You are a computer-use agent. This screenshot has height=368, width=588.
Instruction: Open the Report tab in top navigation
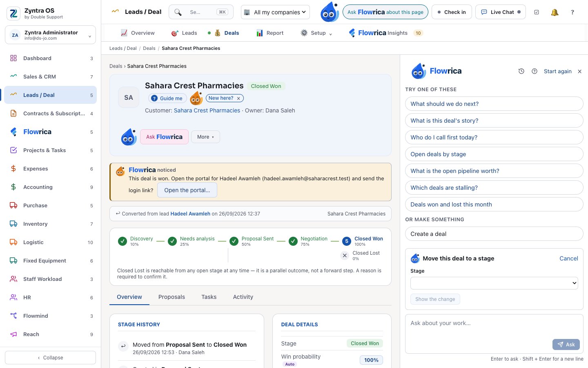[270, 33]
